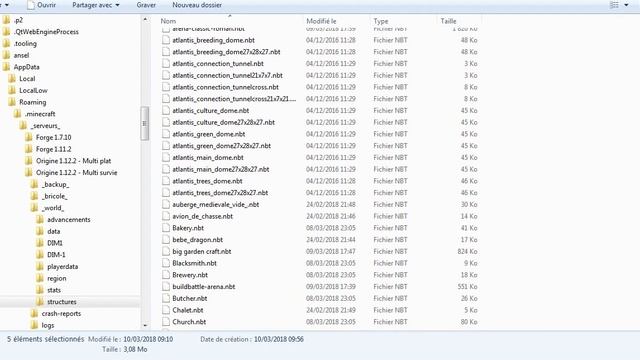This screenshot has height=360, width=640.
Task: Open the LocalLow folder in tree
Action: coord(33,91)
